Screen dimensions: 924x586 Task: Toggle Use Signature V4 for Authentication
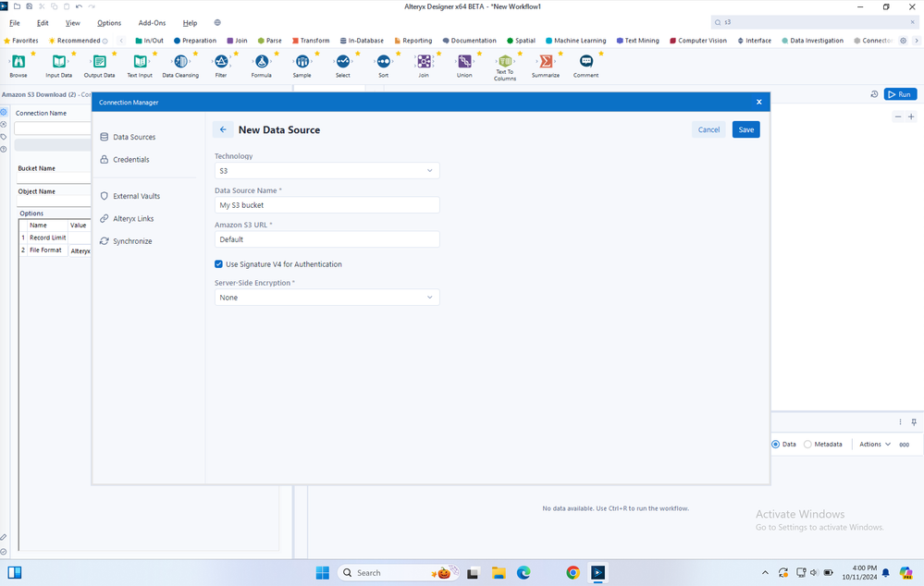pyautogui.click(x=218, y=264)
